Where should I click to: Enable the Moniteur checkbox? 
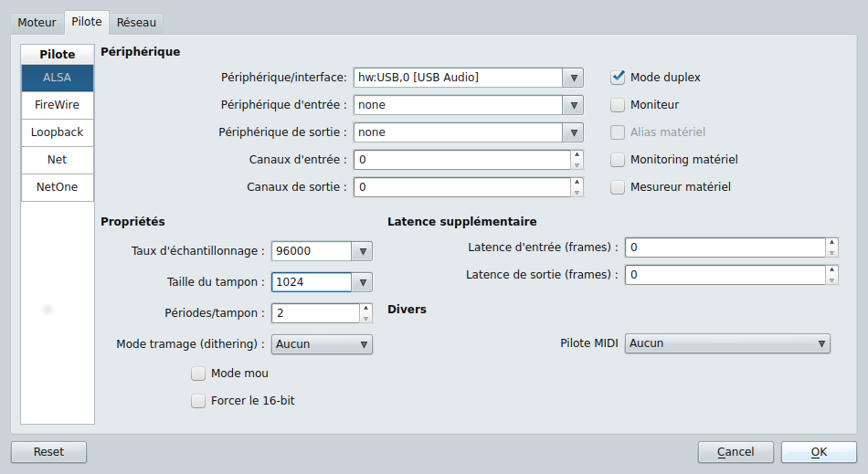(x=618, y=105)
